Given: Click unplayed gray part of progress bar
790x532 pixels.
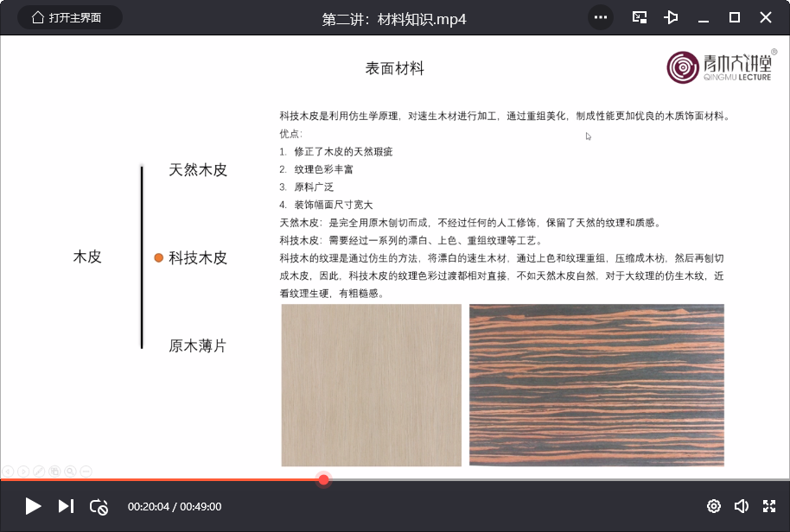Looking at the screenshot, I should pos(553,479).
